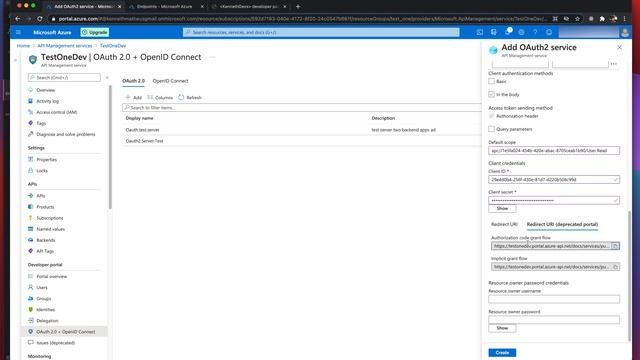
Task: Open the Identities menu item
Action: 45,310
